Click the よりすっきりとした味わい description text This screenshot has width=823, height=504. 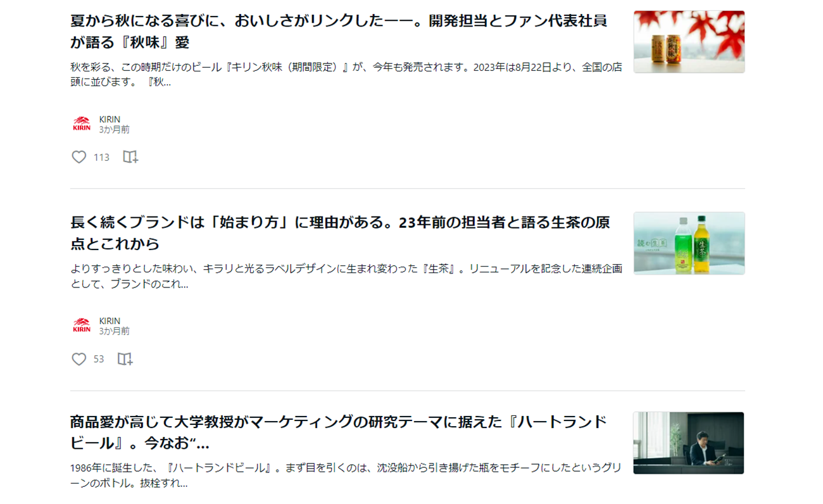(x=346, y=276)
